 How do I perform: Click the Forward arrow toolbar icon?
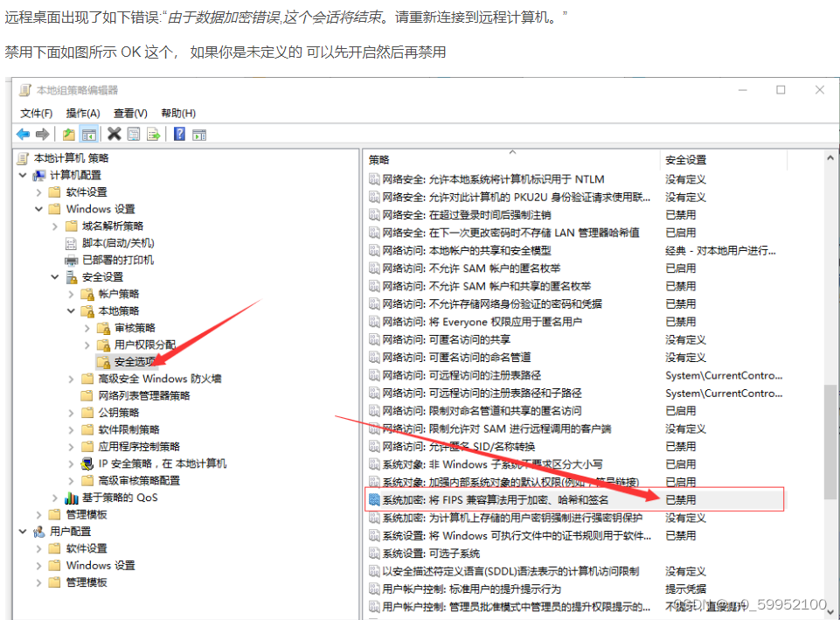coord(42,134)
